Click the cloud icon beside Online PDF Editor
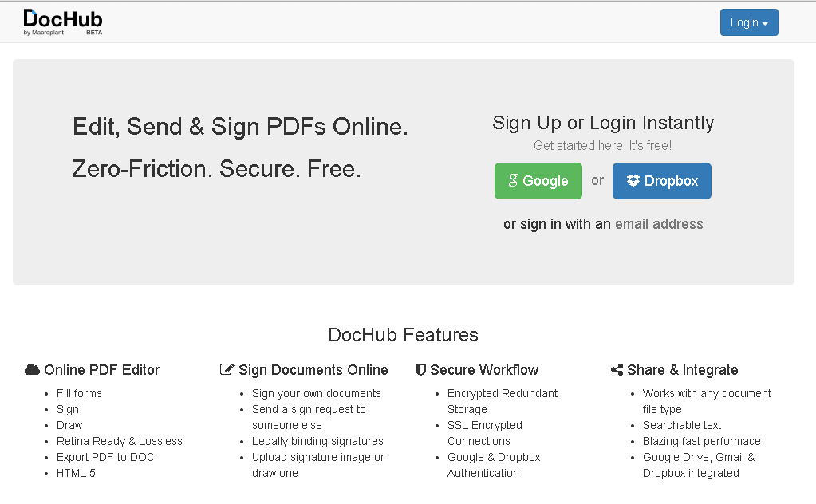 [x=32, y=370]
